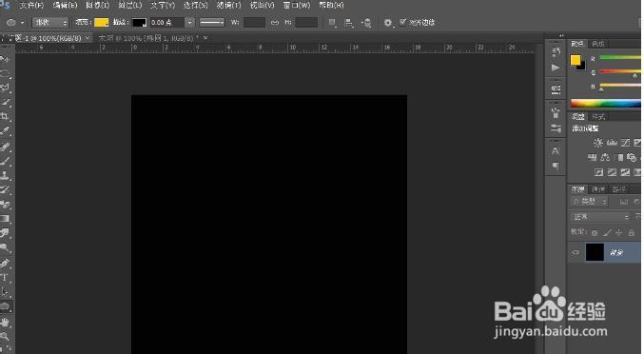Select the Ellipse shape tool in toolbox

point(5,306)
